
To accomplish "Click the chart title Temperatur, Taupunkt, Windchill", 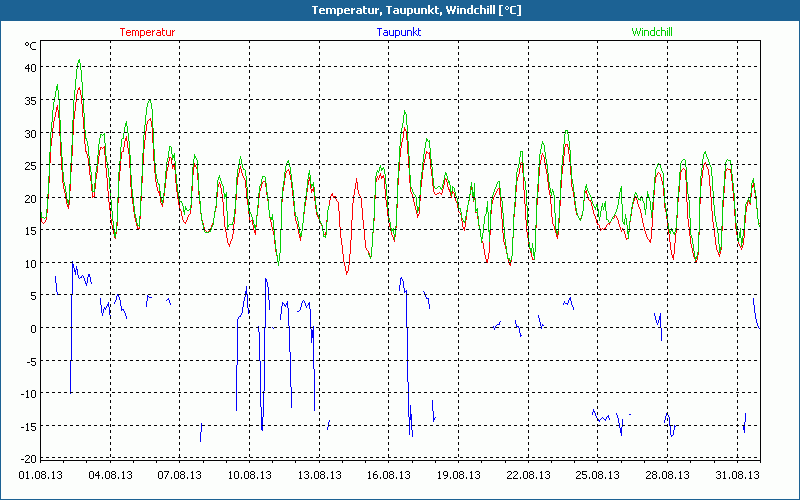I will (x=416, y=10).
